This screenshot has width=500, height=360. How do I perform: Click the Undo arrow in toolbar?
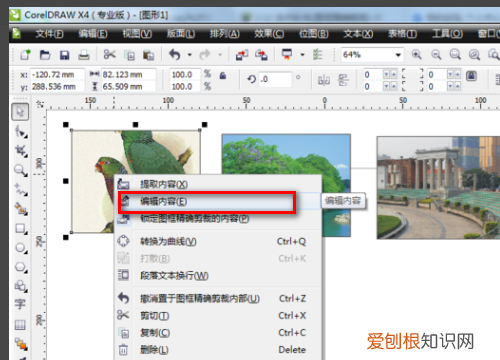pyautogui.click(x=174, y=54)
